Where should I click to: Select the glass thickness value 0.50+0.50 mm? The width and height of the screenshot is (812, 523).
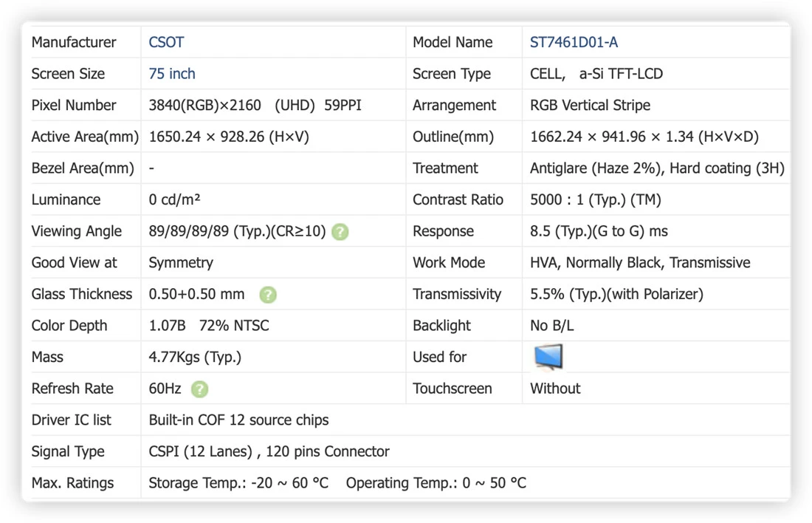pos(196,295)
